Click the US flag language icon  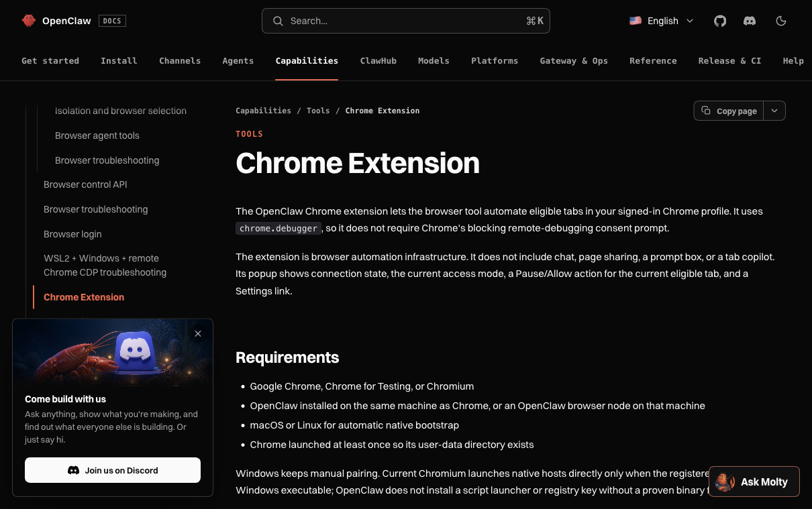pyautogui.click(x=635, y=21)
